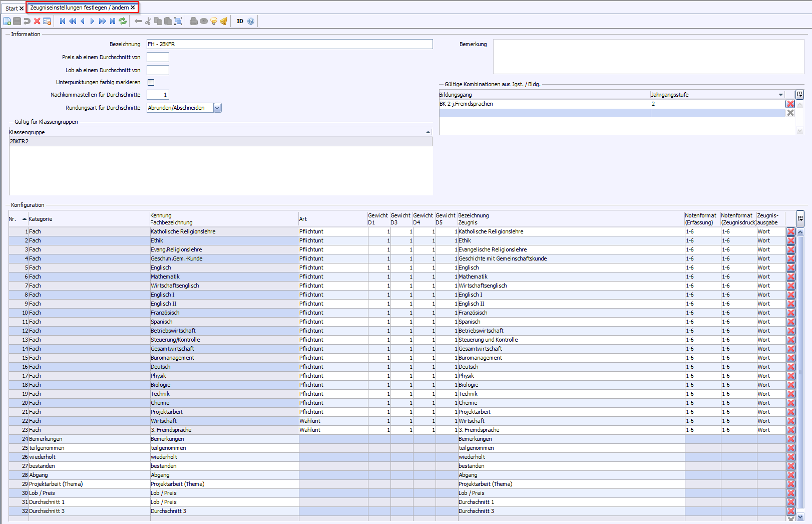Enable Unterpunktungen farbig markieren checkbox
812x524 pixels.
click(x=151, y=82)
